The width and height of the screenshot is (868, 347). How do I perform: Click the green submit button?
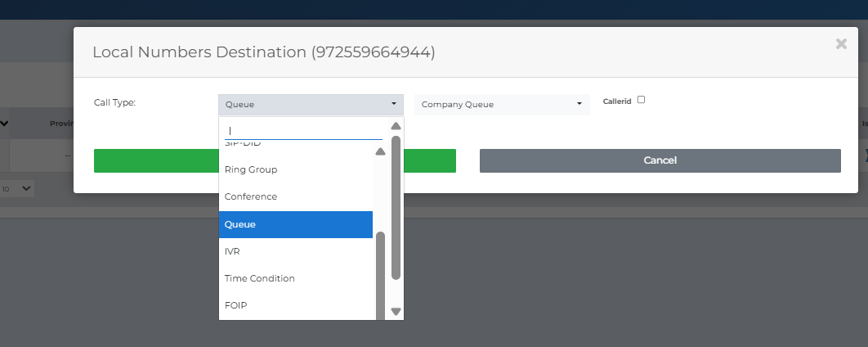point(275,160)
